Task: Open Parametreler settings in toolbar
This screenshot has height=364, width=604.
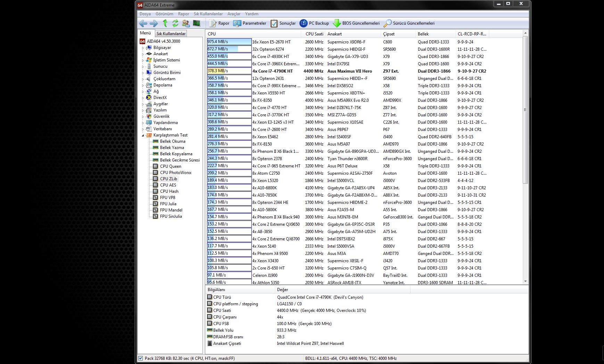Action: [250, 23]
